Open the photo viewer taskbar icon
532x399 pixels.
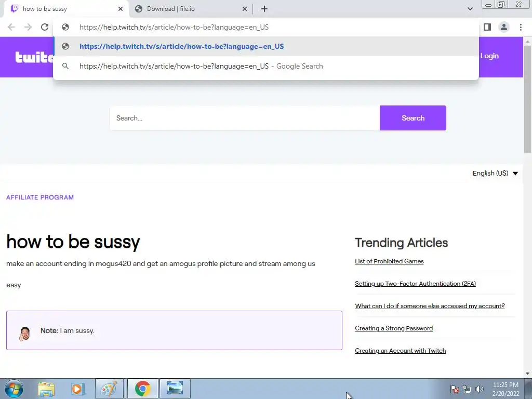pos(175,389)
